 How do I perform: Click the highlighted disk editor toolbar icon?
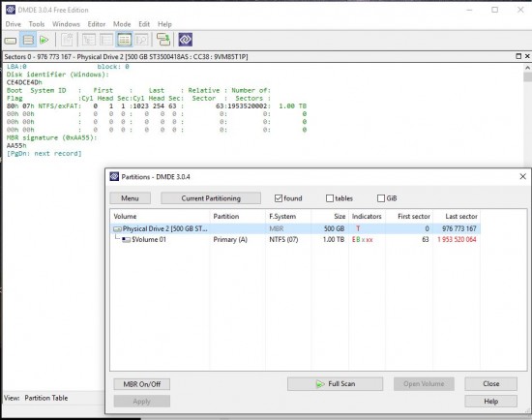click(x=124, y=40)
